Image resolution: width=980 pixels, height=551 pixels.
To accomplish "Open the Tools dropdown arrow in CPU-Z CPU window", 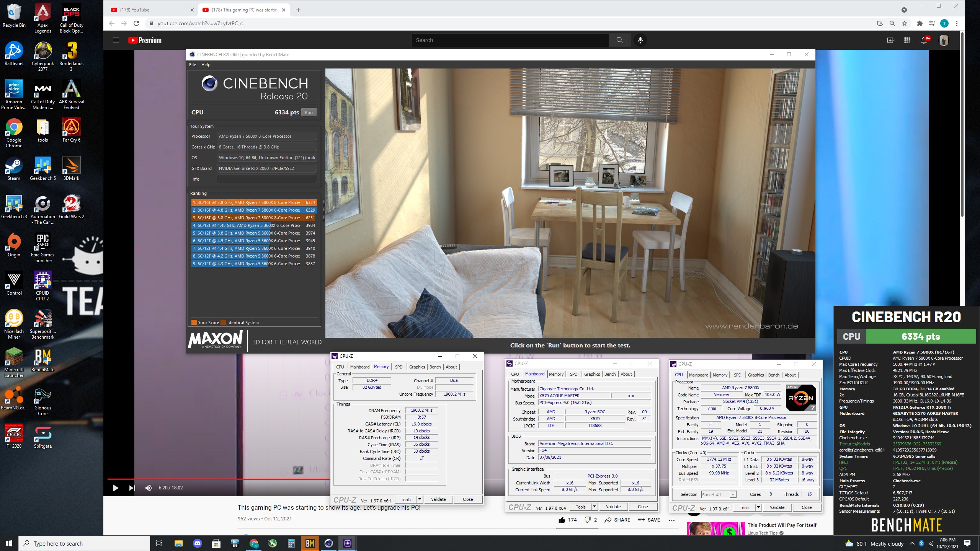I will pyautogui.click(x=758, y=507).
